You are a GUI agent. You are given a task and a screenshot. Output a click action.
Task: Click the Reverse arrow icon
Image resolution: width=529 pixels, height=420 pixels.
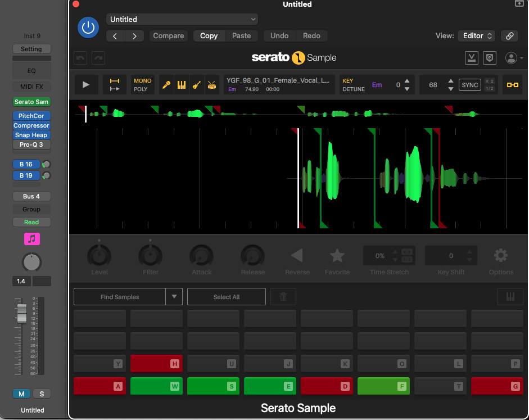click(x=297, y=255)
